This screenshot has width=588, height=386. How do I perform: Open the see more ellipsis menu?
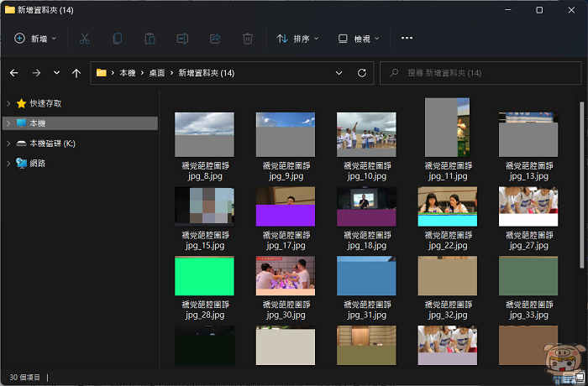[x=407, y=39]
